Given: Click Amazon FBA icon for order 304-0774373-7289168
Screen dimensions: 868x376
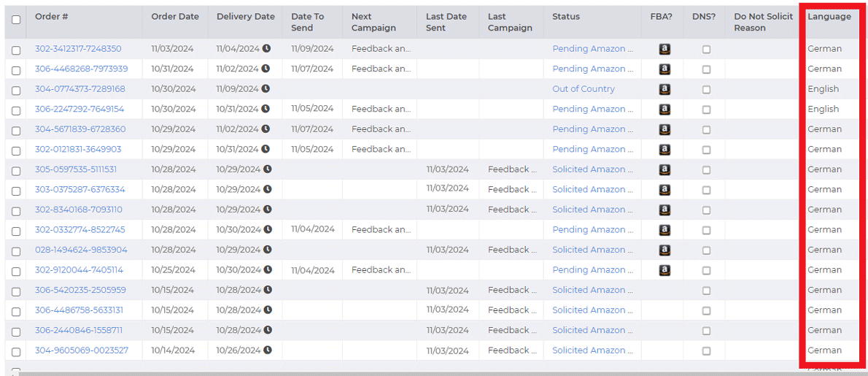Looking at the screenshot, I should (x=664, y=89).
